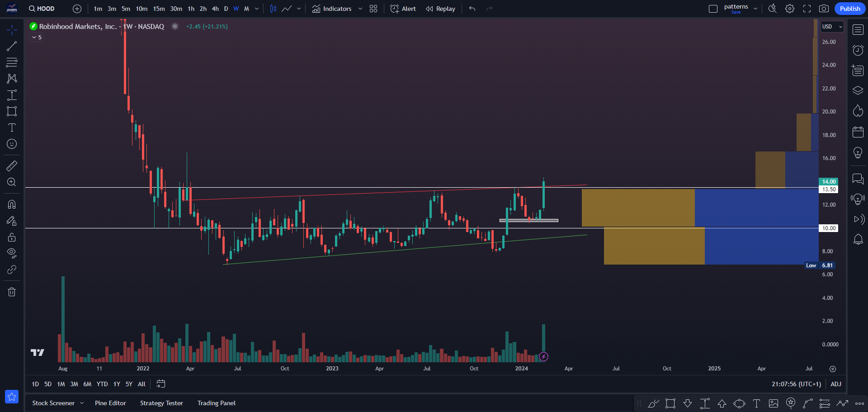Open chart settings gear
The image size is (868, 412).
[790, 9]
